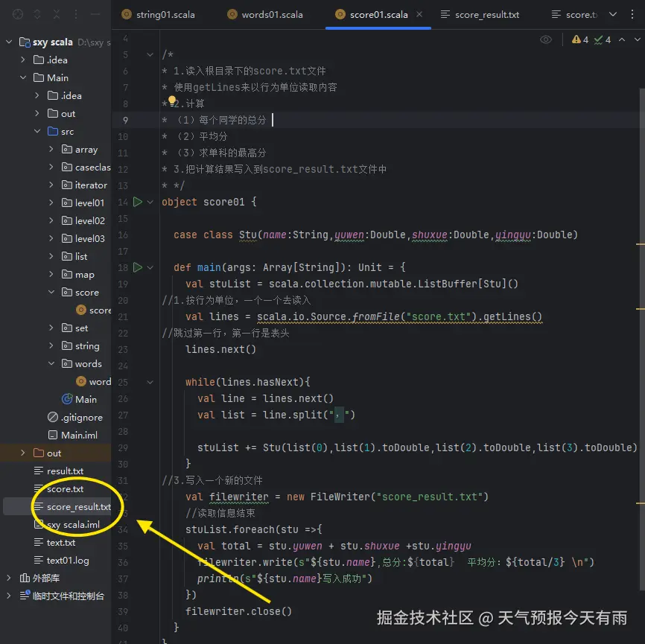Image resolution: width=645 pixels, height=644 pixels.
Task: Select the Main class file under src
Action: [x=79, y=399]
